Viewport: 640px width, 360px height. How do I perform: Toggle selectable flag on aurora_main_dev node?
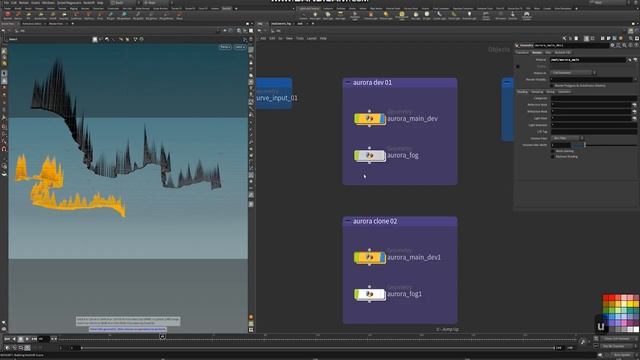[357, 119]
